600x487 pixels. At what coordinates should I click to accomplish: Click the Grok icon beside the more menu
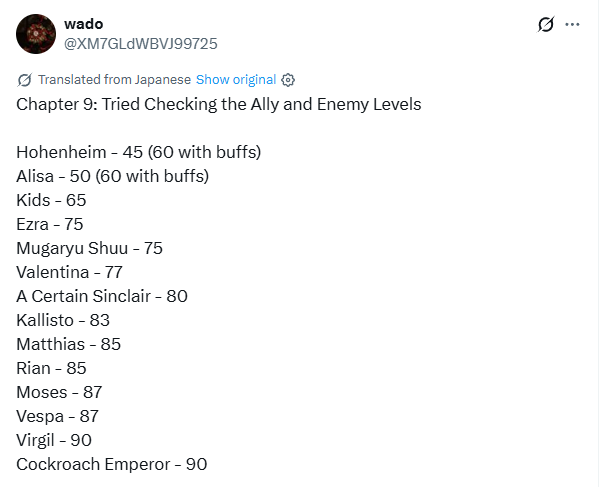(545, 24)
